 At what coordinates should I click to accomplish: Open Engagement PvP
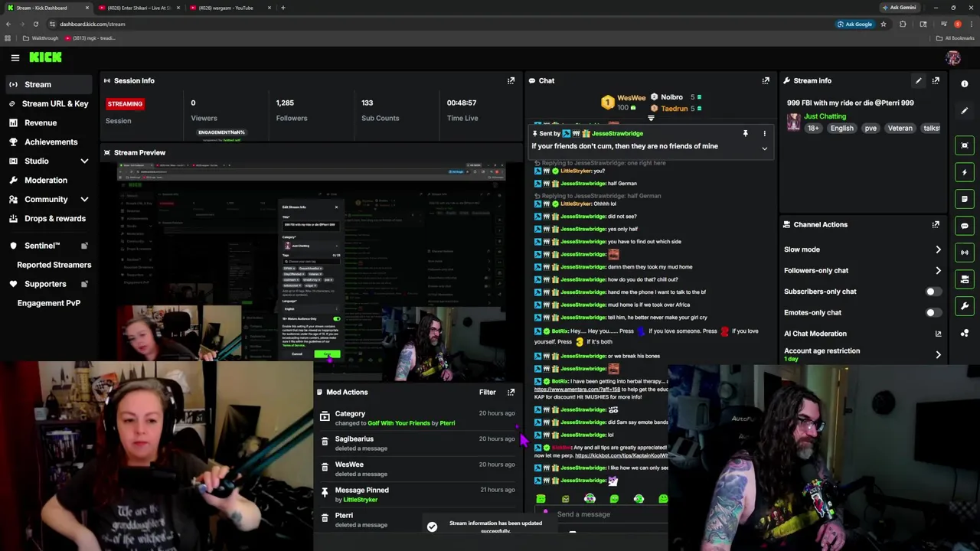49,303
